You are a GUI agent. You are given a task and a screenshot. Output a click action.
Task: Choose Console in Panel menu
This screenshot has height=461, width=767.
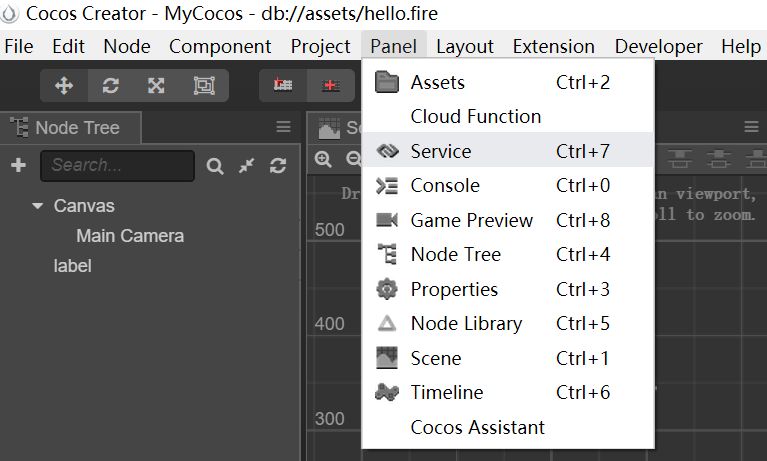coord(508,185)
